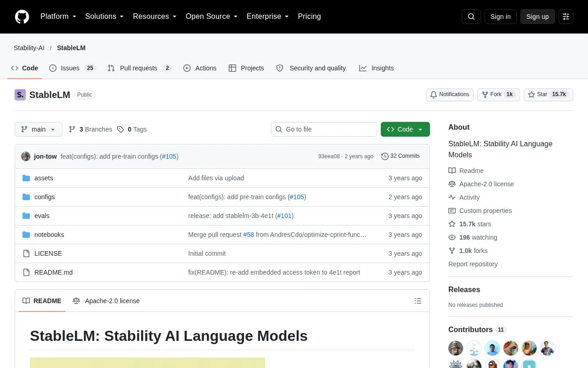Switch to the Code tab
The width and height of the screenshot is (588, 368).
(x=25, y=68)
